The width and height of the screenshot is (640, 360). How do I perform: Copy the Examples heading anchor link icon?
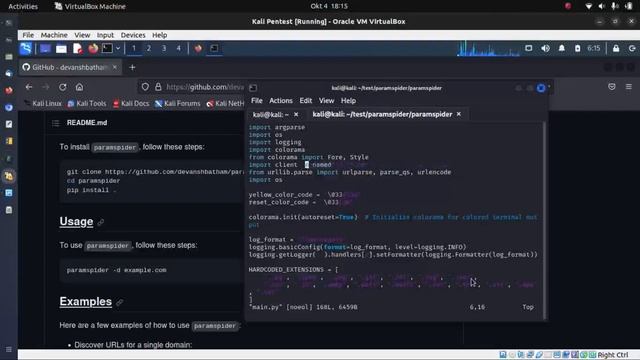[119, 302]
